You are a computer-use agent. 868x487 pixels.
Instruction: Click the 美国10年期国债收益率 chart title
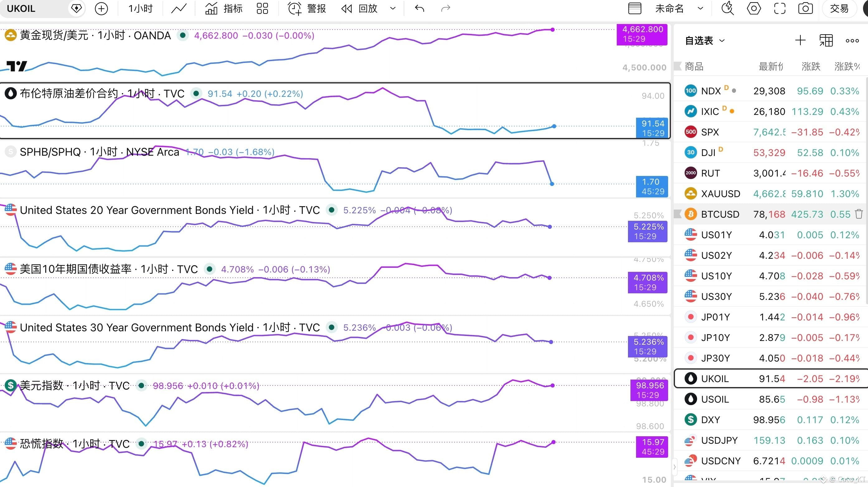109,269
